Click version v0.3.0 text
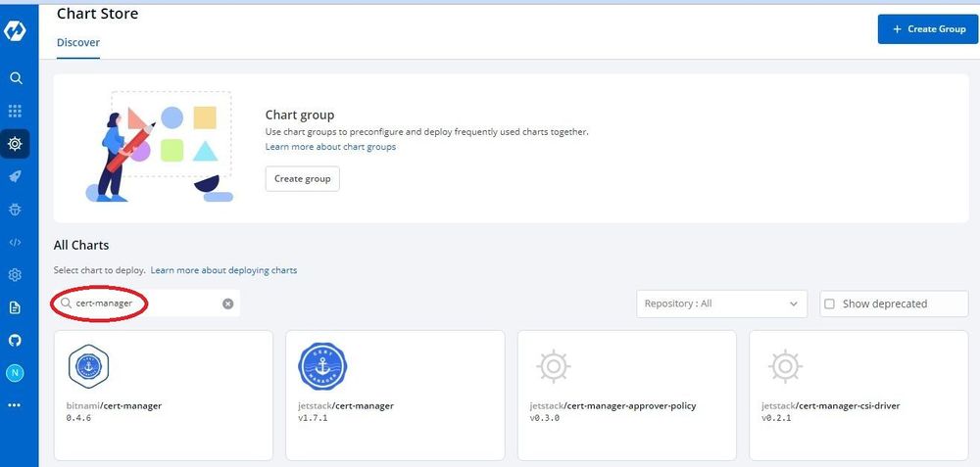980x467 pixels. [544, 418]
